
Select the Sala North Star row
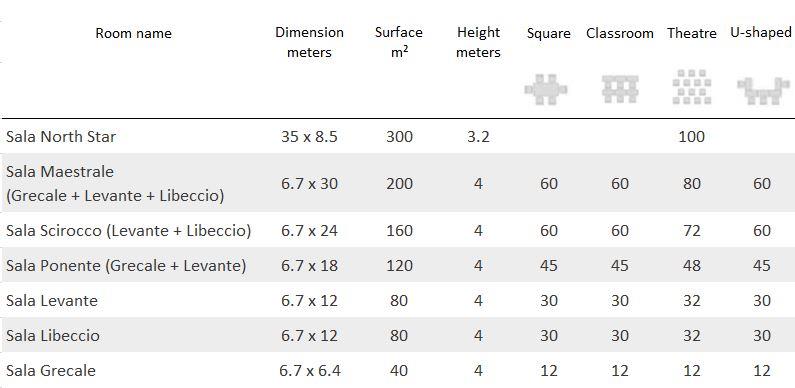click(x=398, y=136)
